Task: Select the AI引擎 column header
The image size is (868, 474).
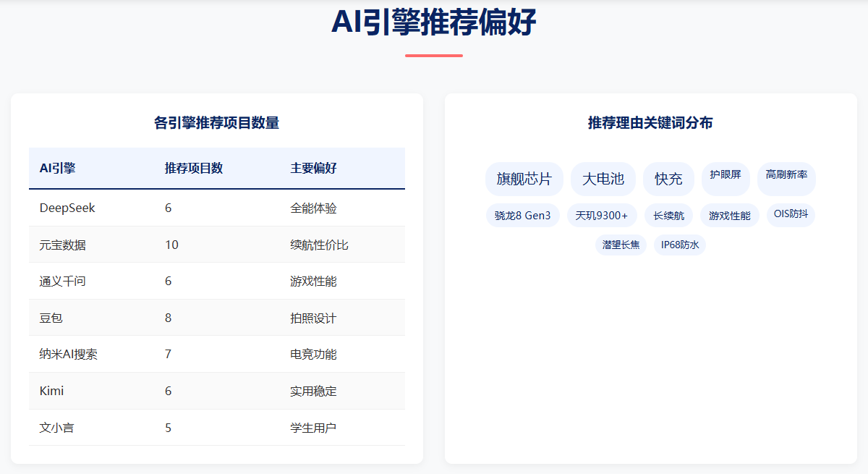Action: [92, 168]
